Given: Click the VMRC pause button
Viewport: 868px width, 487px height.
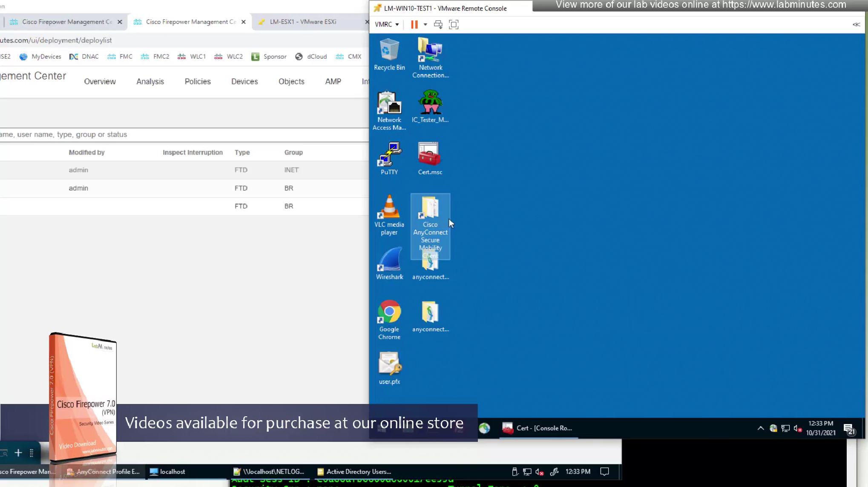Looking at the screenshot, I should click(x=414, y=25).
